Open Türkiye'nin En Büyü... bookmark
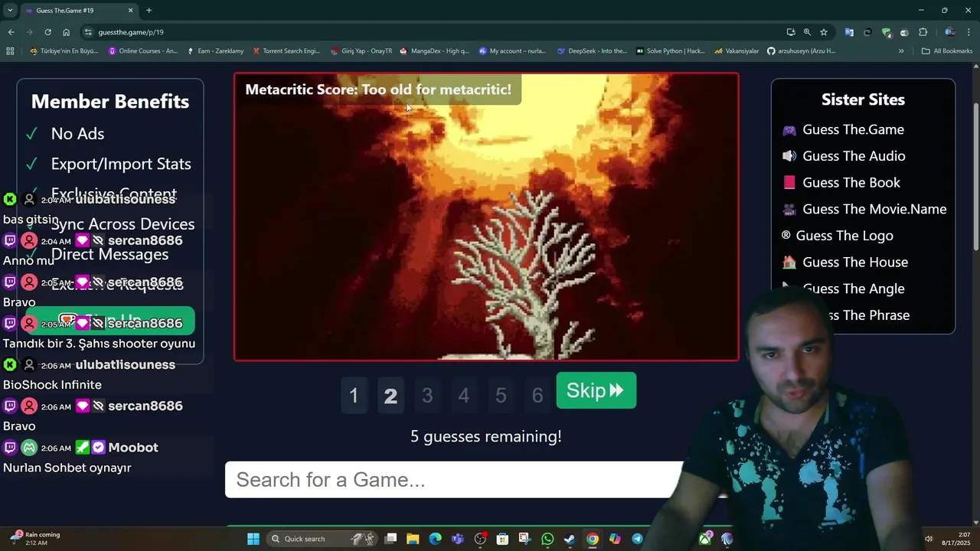 tap(64, 51)
